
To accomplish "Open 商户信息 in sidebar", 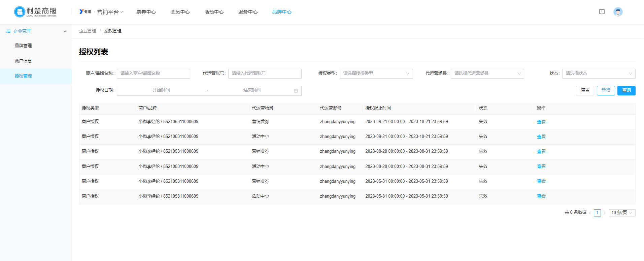I will pyautogui.click(x=36, y=61).
